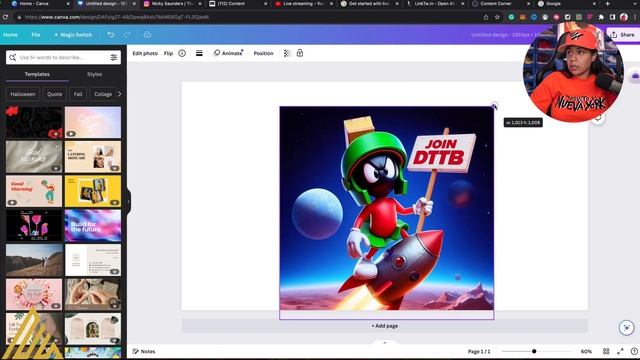
Task: Switch to the Live streaming browser tab
Action: point(303,4)
